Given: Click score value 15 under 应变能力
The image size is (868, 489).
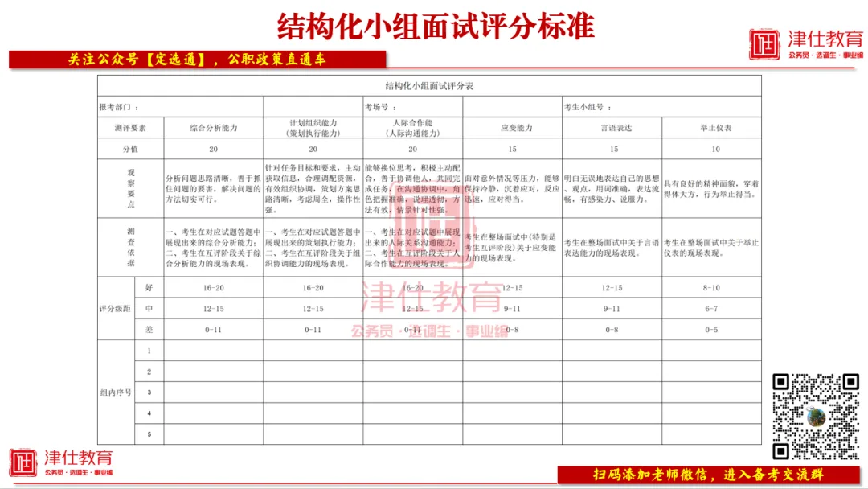Looking at the screenshot, I should (512, 149).
